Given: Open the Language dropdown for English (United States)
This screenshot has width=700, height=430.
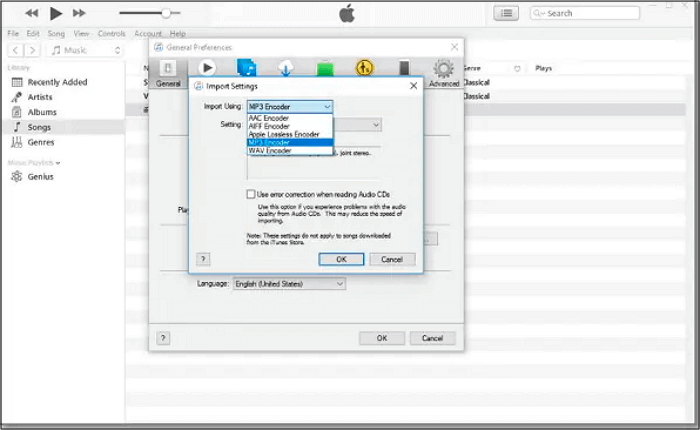Looking at the screenshot, I should click(288, 284).
